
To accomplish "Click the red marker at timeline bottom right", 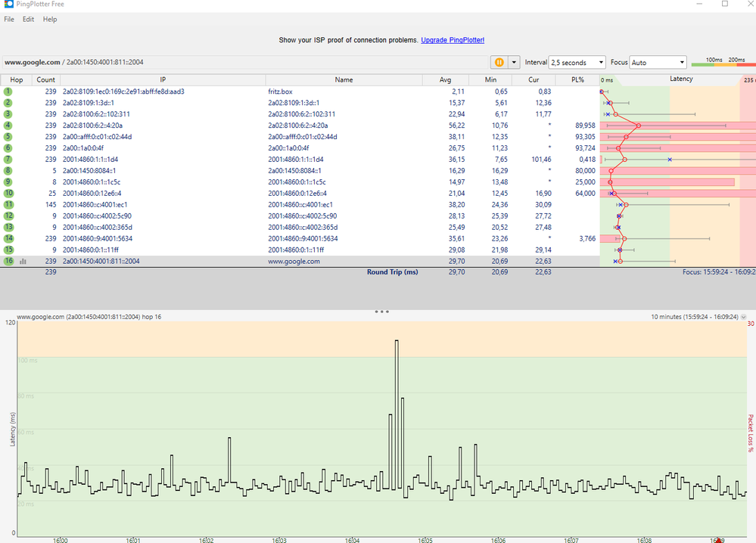I will coord(718,540).
